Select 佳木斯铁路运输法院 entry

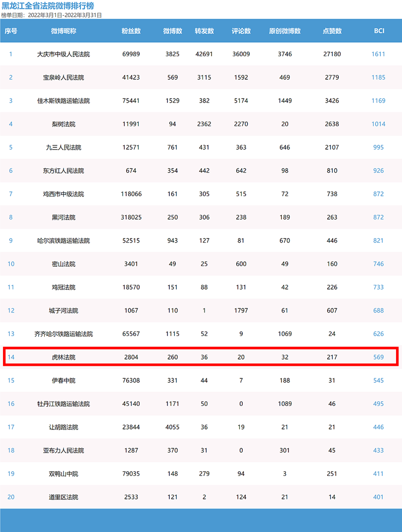point(63,101)
